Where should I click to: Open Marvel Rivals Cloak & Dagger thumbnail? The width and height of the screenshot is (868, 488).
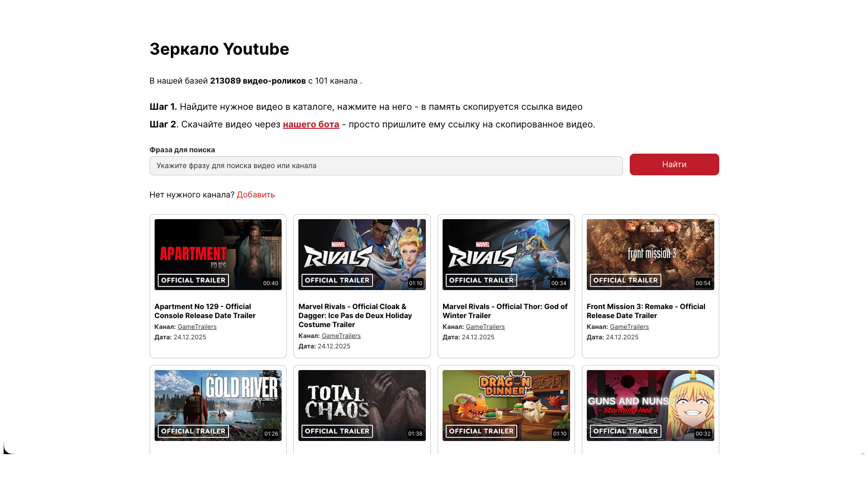point(362,254)
